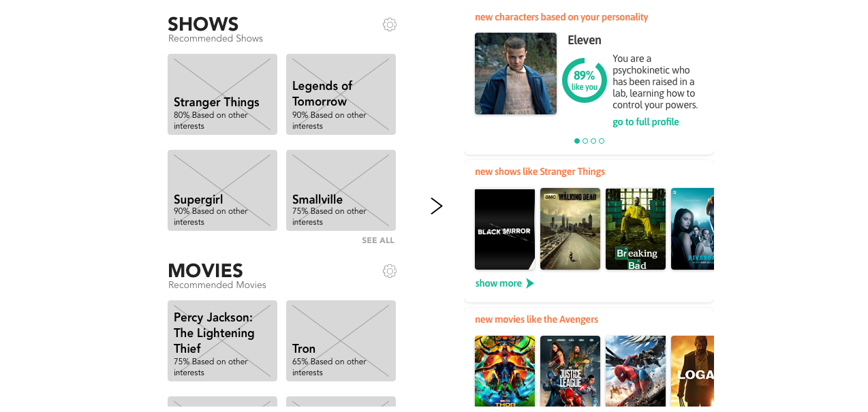Open the Spider-Man movie poster

click(636, 371)
